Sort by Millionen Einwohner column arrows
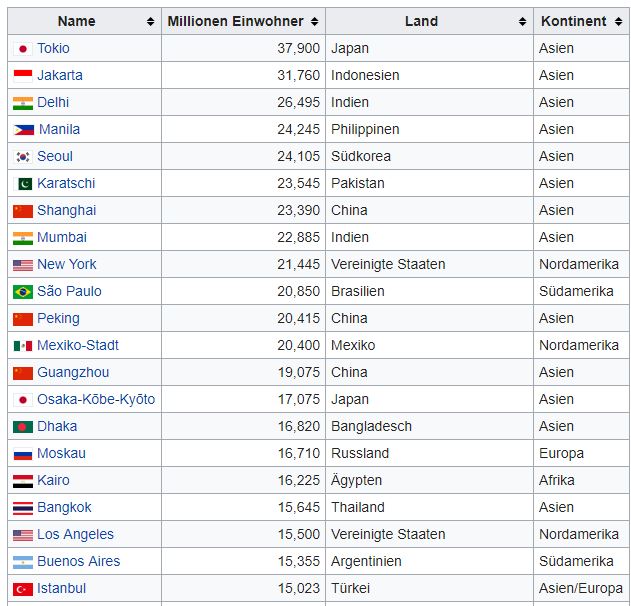631x606 pixels. (x=314, y=21)
